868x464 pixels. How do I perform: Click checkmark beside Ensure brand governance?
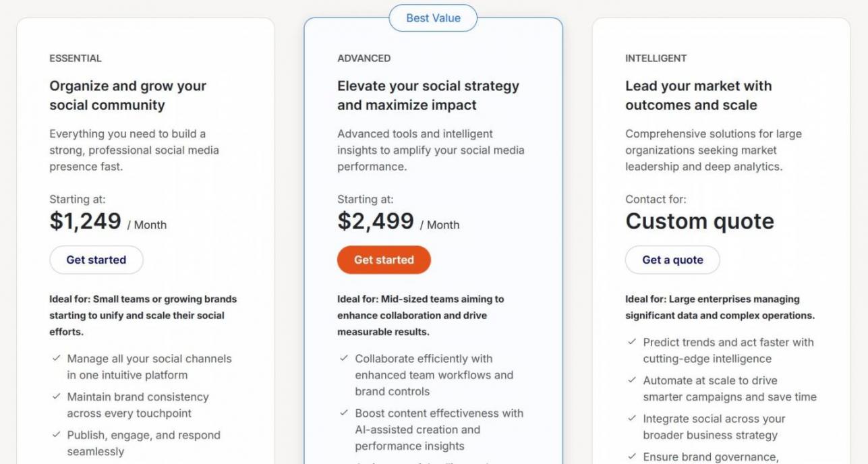click(632, 457)
